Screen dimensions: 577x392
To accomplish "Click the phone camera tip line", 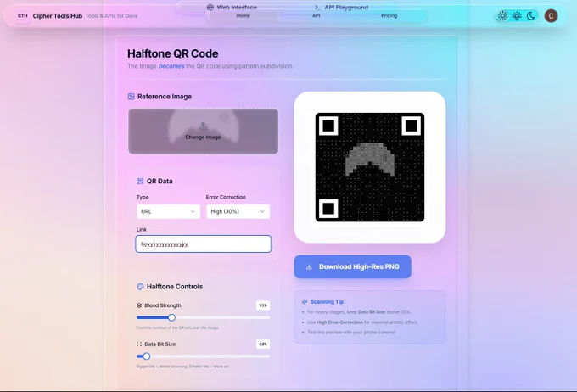I will click(351, 332).
